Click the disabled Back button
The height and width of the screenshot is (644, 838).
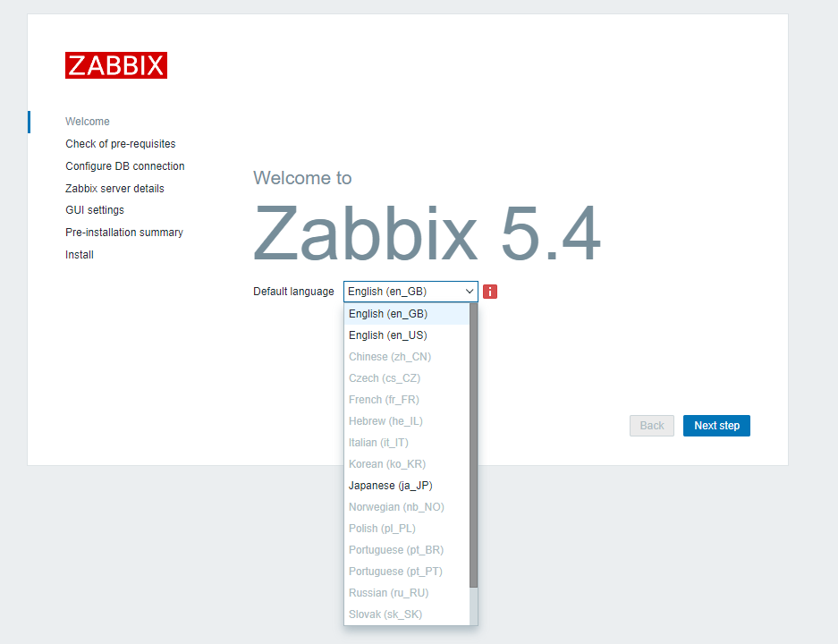(x=651, y=426)
